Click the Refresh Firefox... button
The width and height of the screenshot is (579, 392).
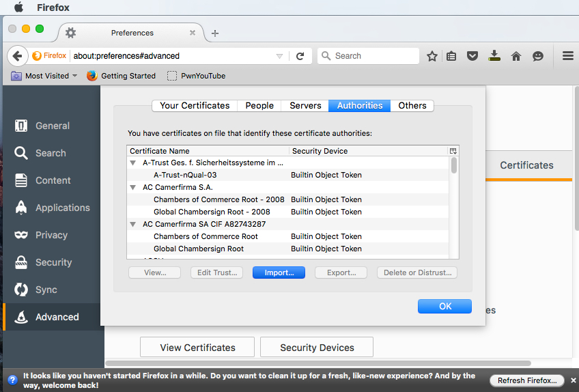[x=526, y=380]
